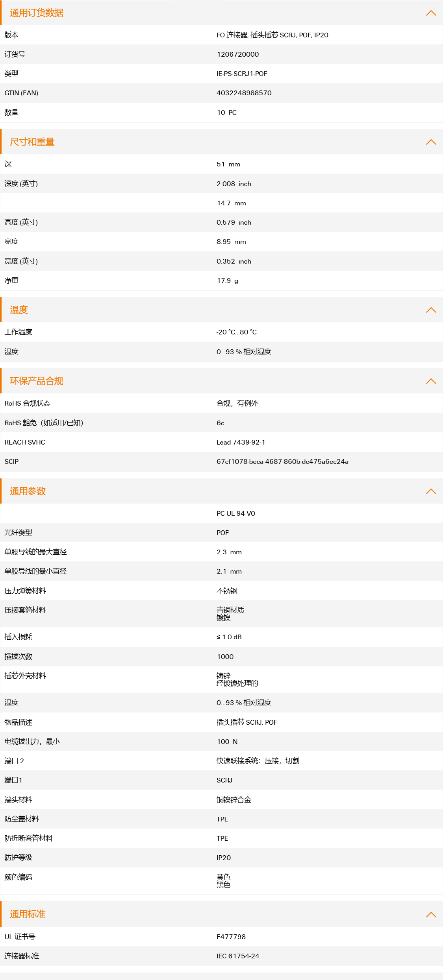443x980 pixels.
Task: Click the 通用标准 section heading
Action: click(x=28, y=914)
